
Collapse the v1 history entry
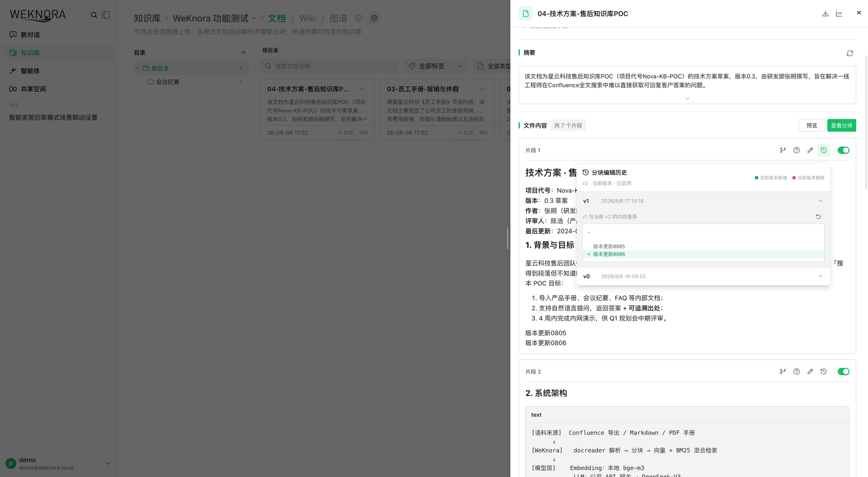[x=821, y=201]
